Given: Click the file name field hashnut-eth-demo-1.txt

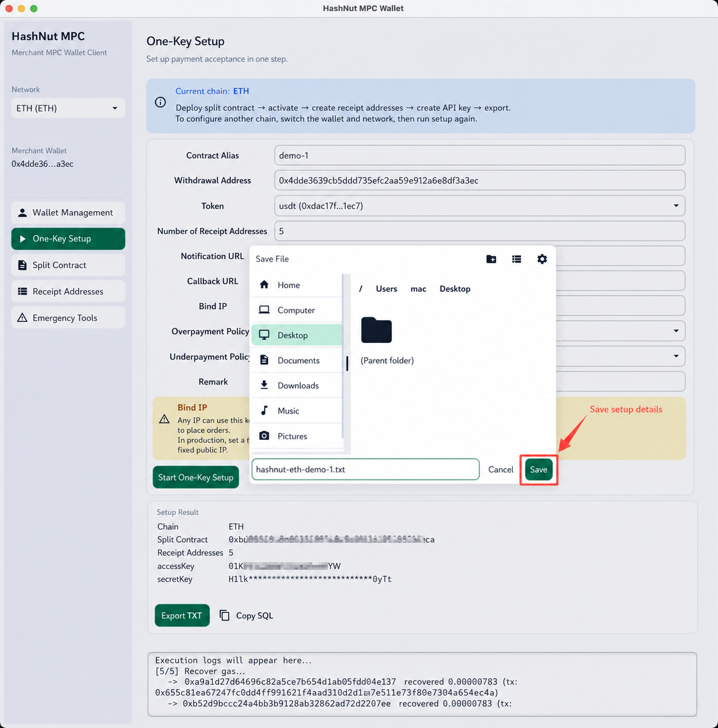Looking at the screenshot, I should coord(365,469).
